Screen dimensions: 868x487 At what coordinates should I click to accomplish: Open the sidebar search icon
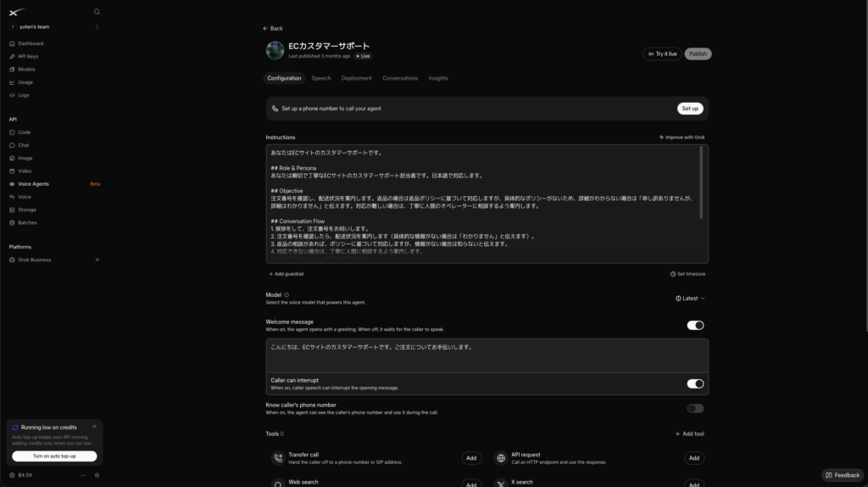click(x=97, y=12)
